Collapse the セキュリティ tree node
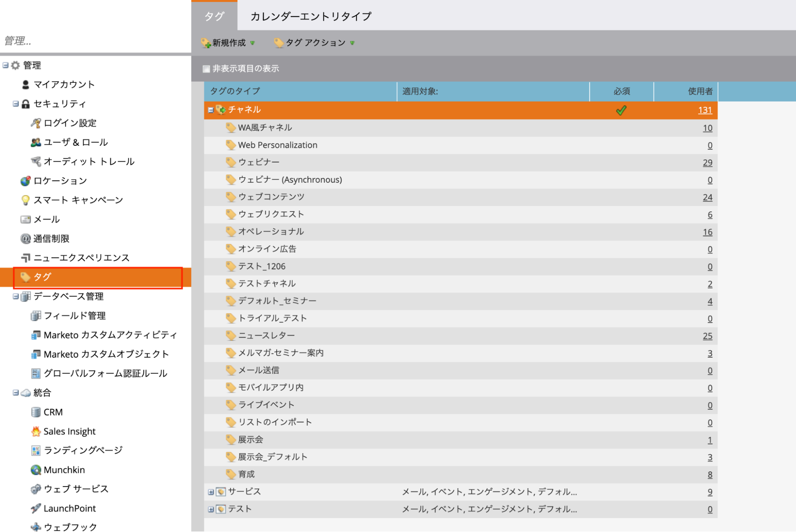This screenshot has height=532, width=796. pos(16,104)
